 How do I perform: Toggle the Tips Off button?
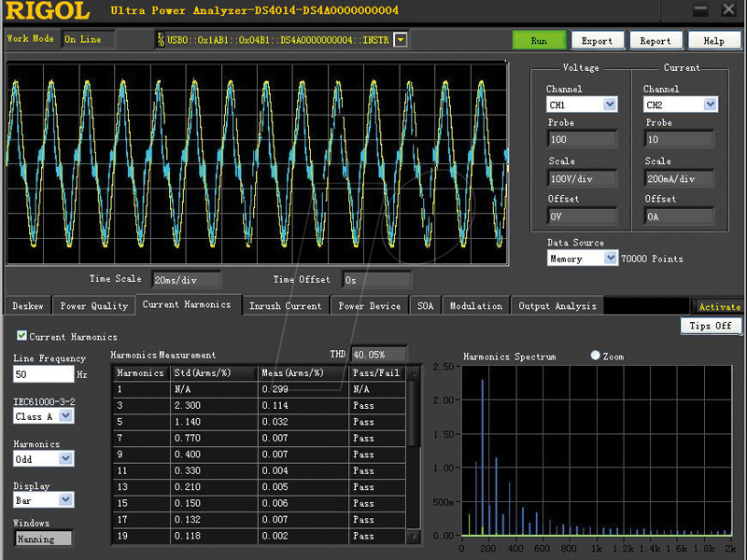pyautogui.click(x=711, y=326)
